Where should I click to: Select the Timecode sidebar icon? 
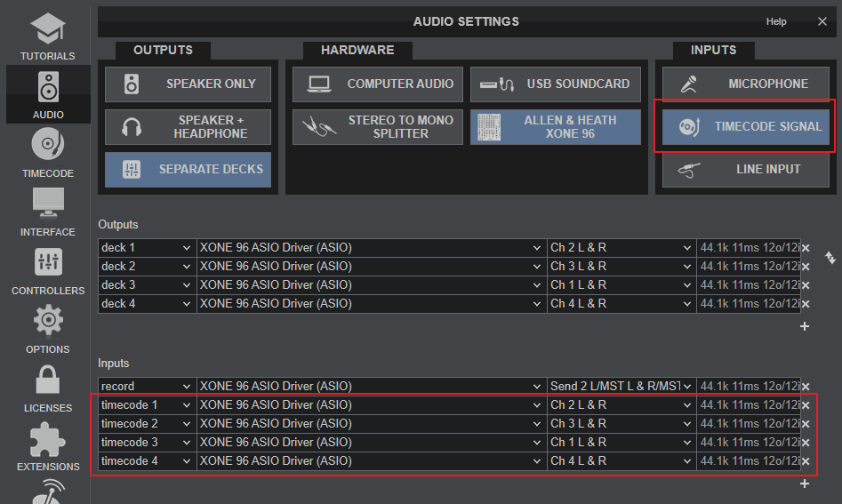point(47,152)
